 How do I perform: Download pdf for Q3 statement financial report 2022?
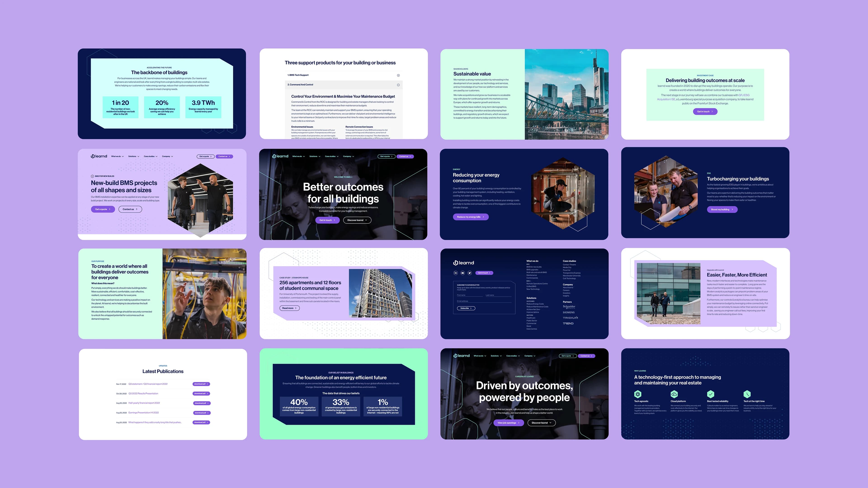click(201, 384)
